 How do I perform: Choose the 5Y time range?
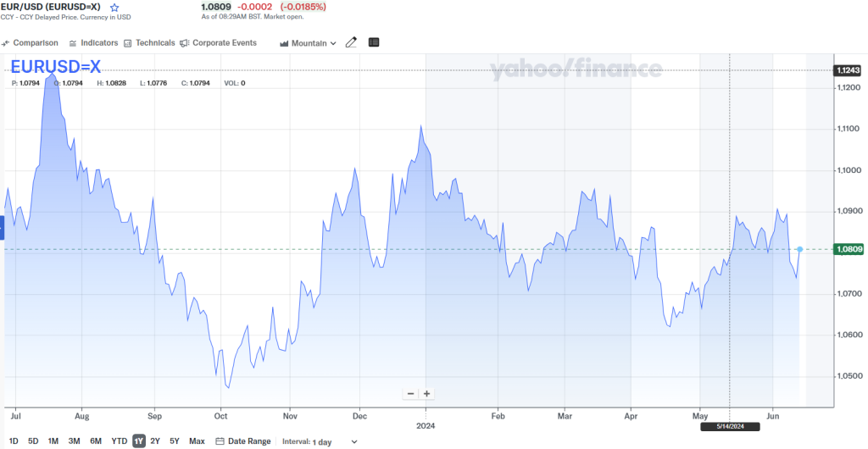click(175, 441)
